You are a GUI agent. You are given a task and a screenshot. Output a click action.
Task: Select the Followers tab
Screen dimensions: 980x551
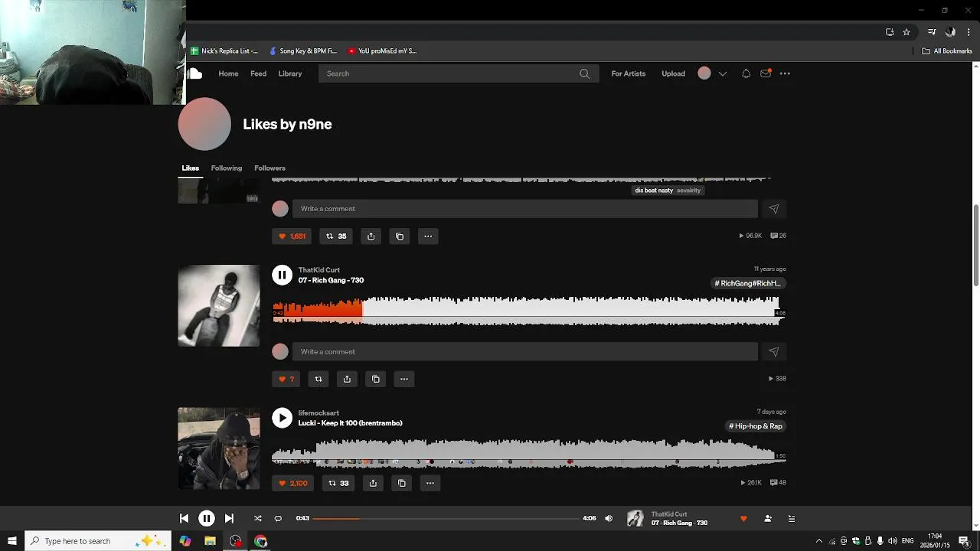point(269,168)
